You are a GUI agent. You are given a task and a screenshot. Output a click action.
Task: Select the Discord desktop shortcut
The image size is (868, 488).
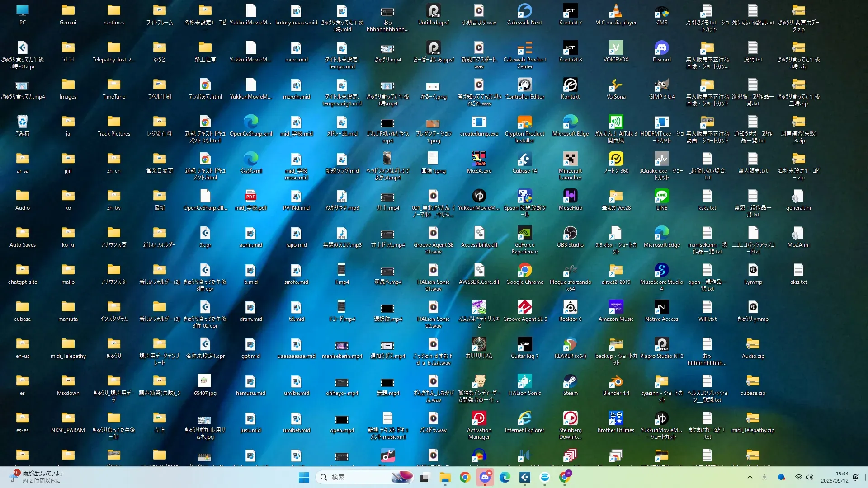tap(661, 48)
